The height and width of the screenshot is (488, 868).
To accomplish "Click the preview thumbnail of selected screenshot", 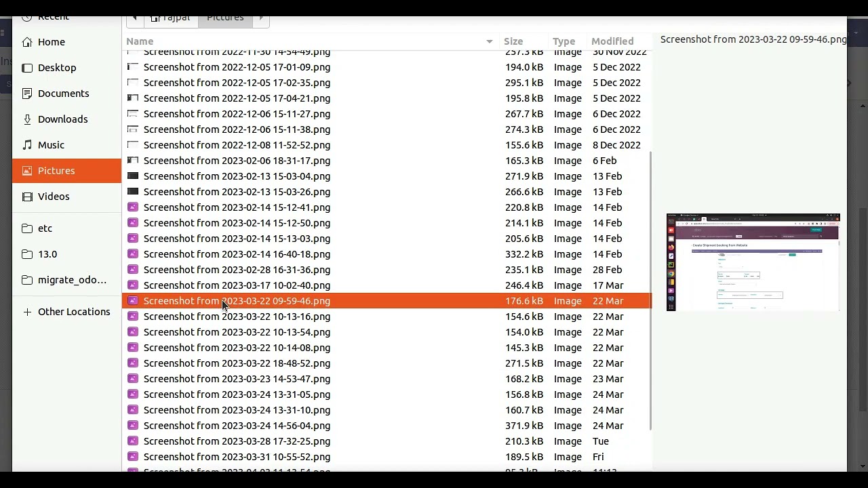I will (x=753, y=262).
